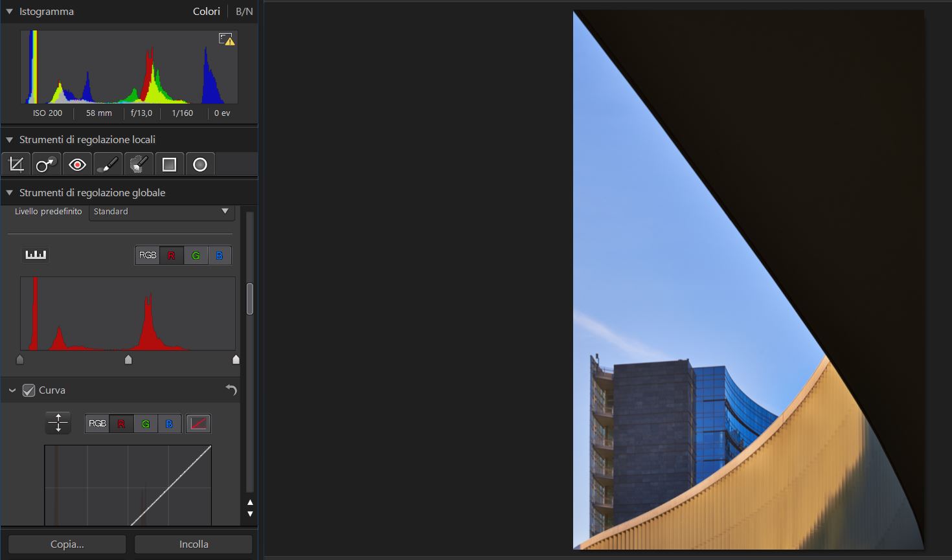Choose the circular radial filter tool
This screenshot has height=560, width=952.
200,164
